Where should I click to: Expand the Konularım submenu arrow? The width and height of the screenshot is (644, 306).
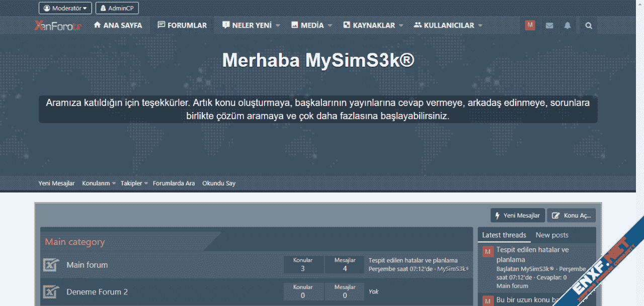[x=114, y=183]
